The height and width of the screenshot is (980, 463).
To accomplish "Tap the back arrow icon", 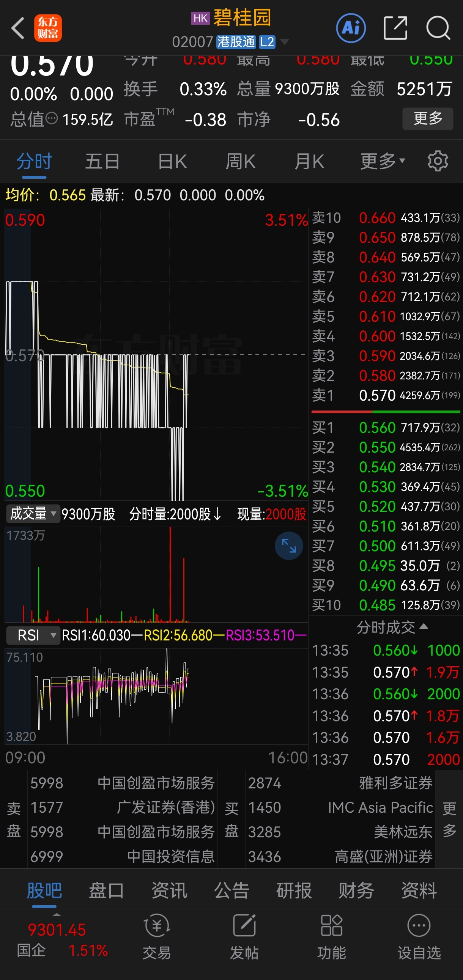I will tap(18, 28).
